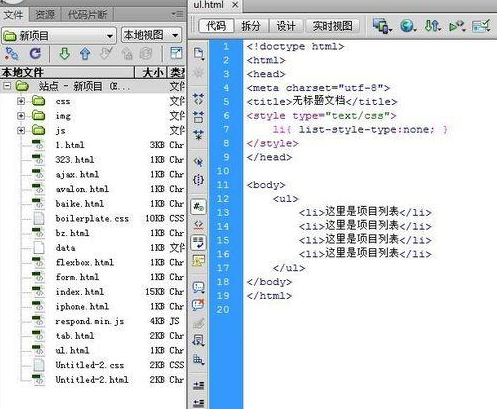This screenshot has height=409, width=497.
Task: Select boilerplate.css in the file list
Action: coord(92,219)
